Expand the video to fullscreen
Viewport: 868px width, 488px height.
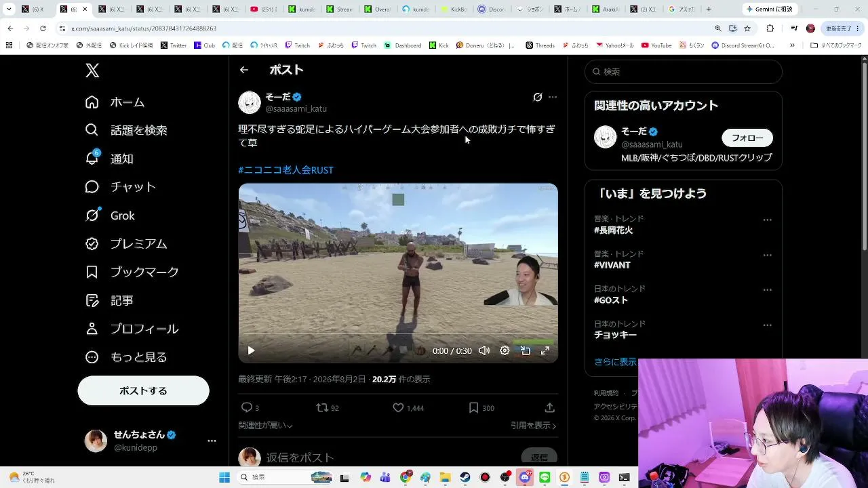545,350
